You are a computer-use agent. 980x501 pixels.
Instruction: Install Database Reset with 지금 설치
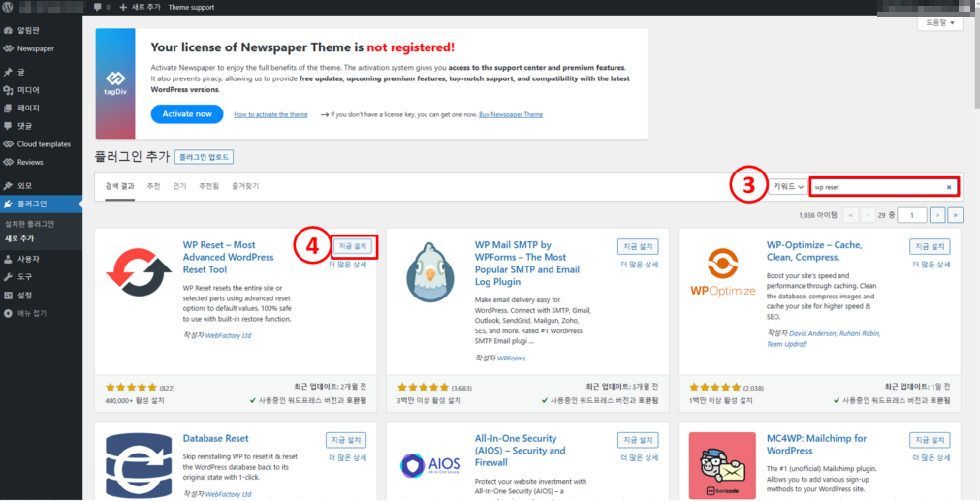(346, 440)
